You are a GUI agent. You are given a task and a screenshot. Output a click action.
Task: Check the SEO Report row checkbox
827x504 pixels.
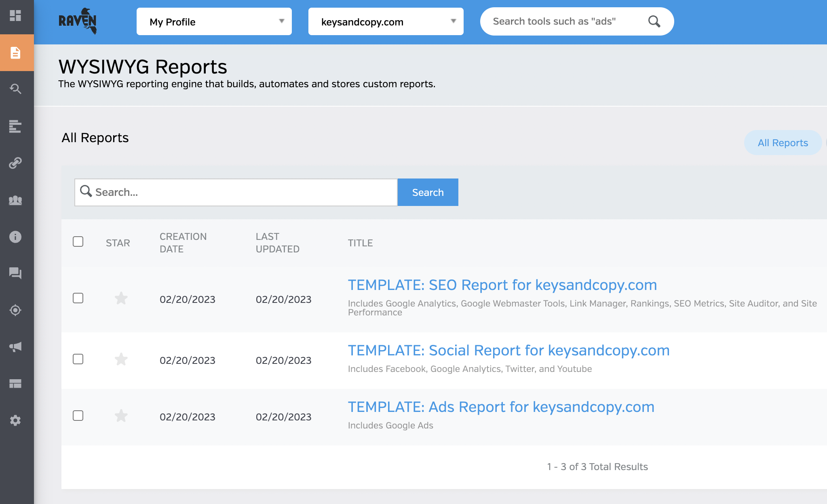[78, 298]
